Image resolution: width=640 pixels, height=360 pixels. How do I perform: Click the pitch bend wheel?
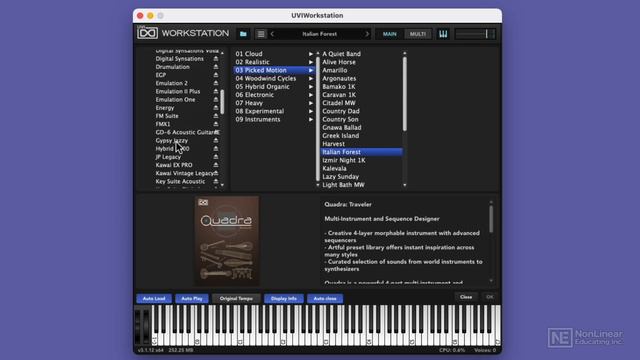138,327
